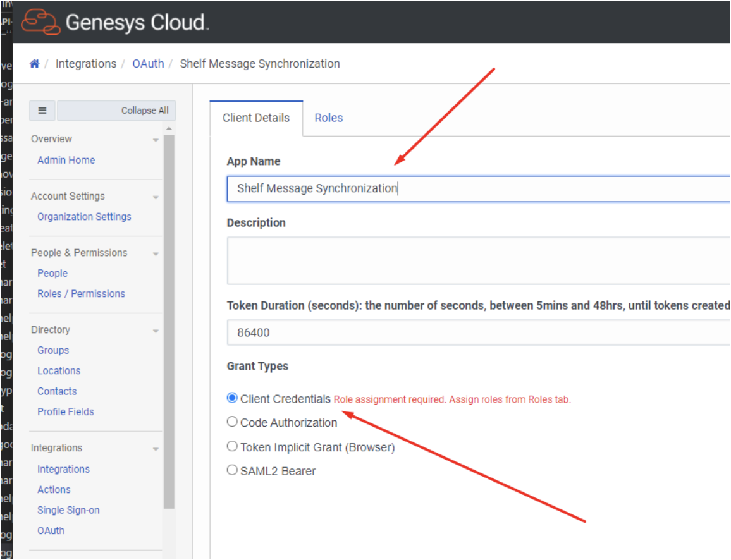Open the Profile Fields link
This screenshot has width=731, height=560.
tap(66, 412)
